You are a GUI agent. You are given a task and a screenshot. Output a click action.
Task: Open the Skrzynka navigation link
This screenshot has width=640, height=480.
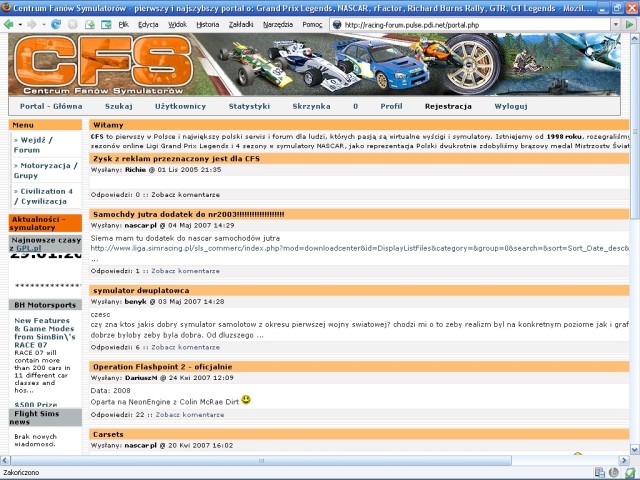click(x=311, y=106)
